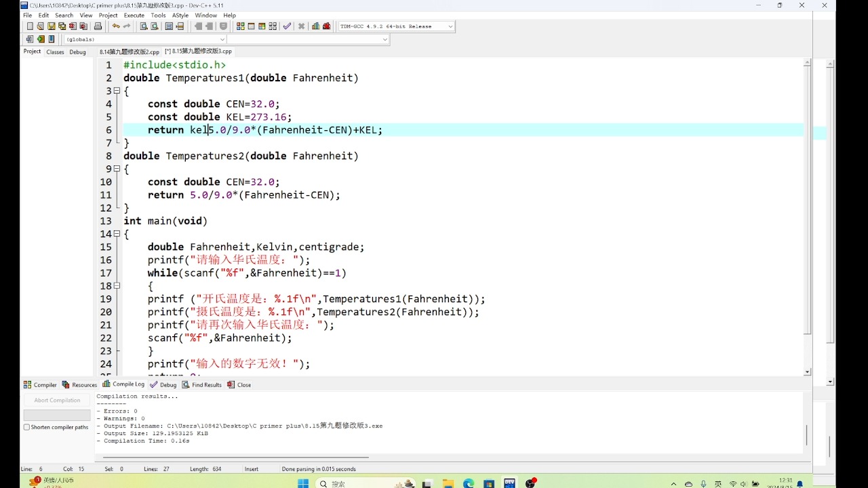
Task: Open the Resources bottom panel tab
Action: [79, 384]
